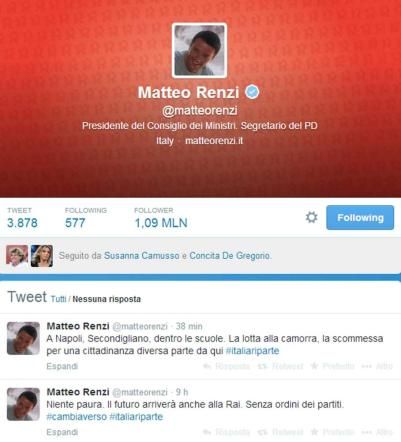This screenshot has height=442, width=401.
Task: Open Altro menu on the Rai tweet
Action: click(377, 432)
